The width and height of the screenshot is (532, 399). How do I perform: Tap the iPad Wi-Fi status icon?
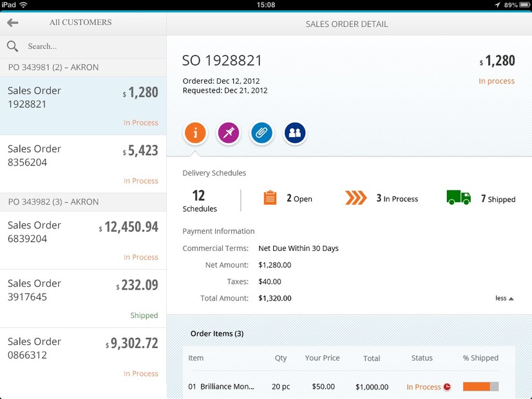click(x=23, y=5)
